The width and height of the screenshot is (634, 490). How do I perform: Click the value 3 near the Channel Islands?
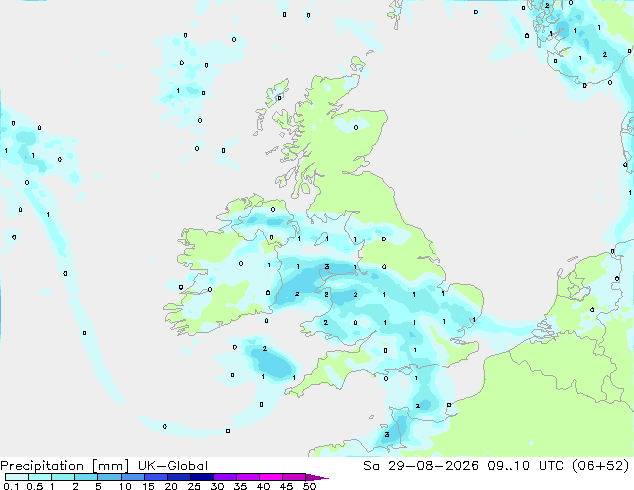pos(387,435)
